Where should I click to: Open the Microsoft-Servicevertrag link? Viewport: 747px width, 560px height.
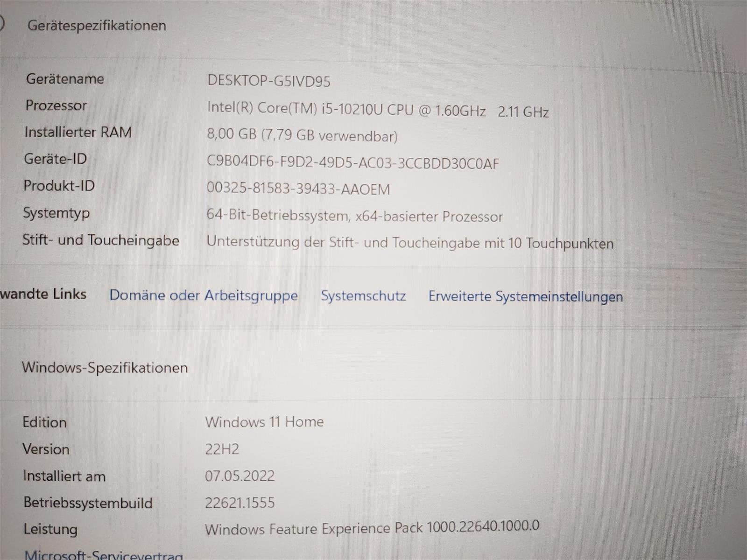(x=103, y=554)
